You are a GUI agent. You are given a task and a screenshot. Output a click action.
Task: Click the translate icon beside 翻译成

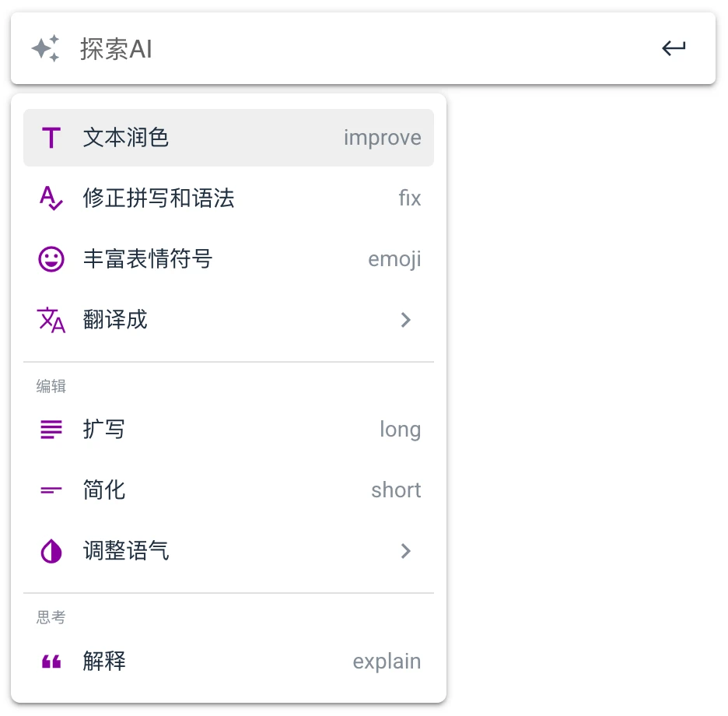[51, 320]
